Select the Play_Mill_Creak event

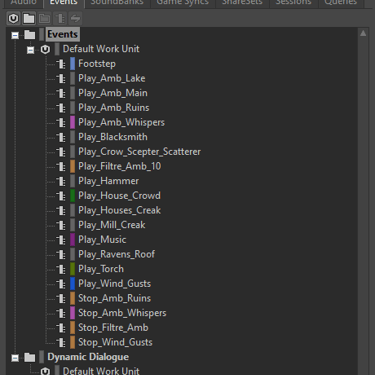point(112,225)
